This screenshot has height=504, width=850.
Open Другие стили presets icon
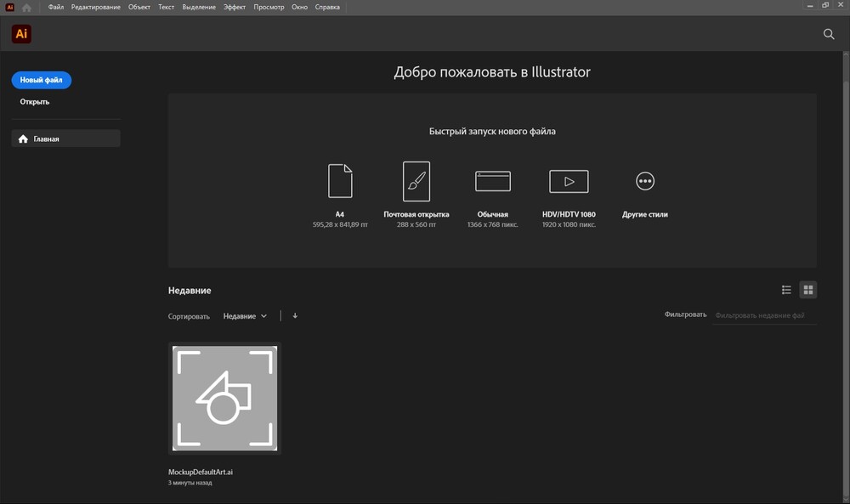click(x=645, y=180)
